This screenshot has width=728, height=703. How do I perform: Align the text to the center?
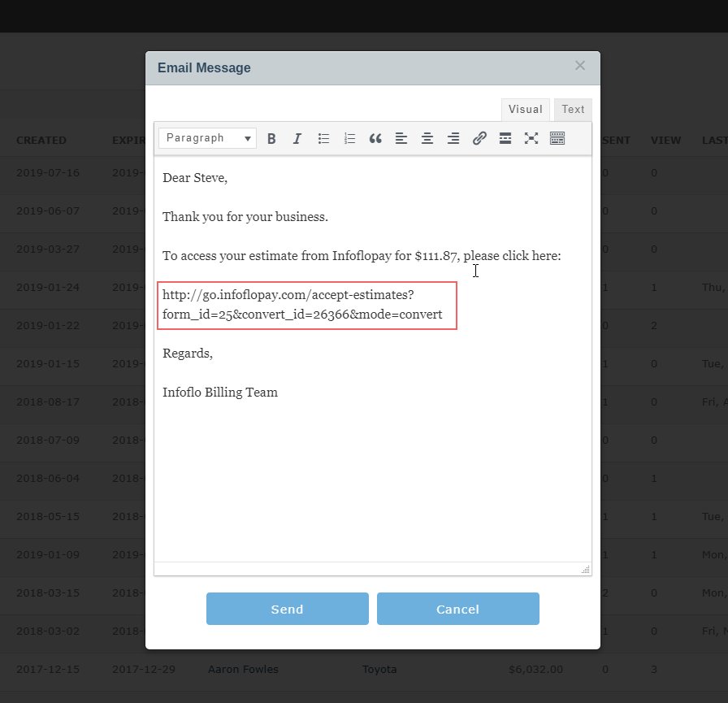pos(427,138)
